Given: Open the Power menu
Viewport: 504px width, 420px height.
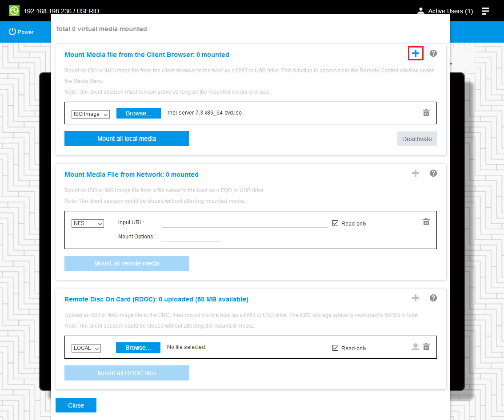Looking at the screenshot, I should pyautogui.click(x=21, y=32).
